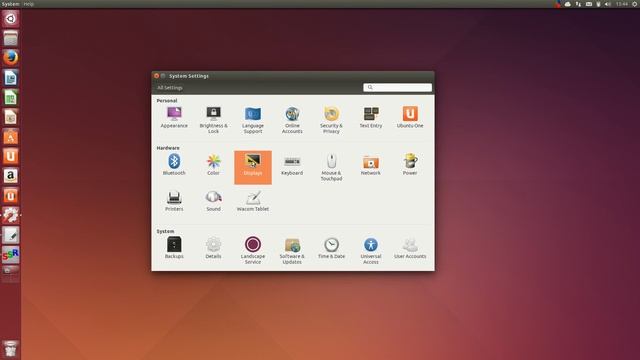Open Security & Privacy settings
The image size is (640, 360).
pyautogui.click(x=331, y=120)
